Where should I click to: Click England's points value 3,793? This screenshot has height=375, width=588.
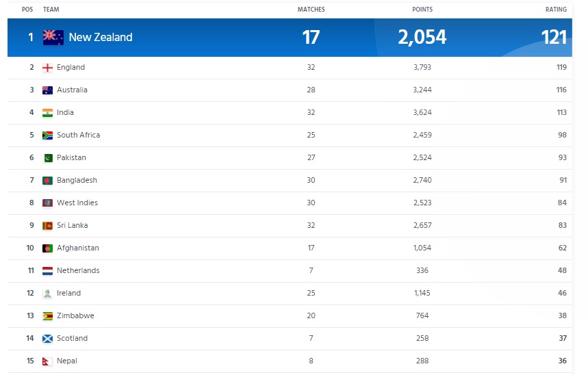[422, 68]
